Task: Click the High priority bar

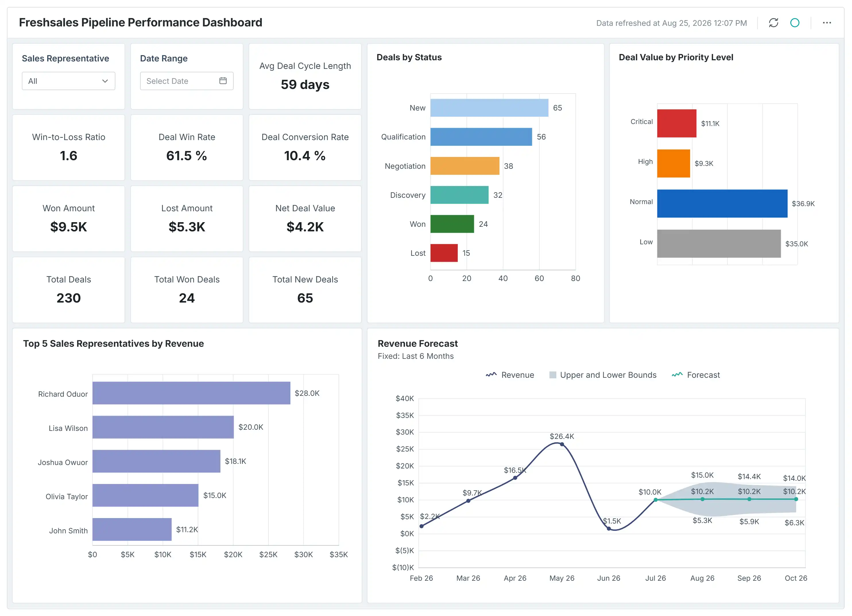Action: coord(673,163)
